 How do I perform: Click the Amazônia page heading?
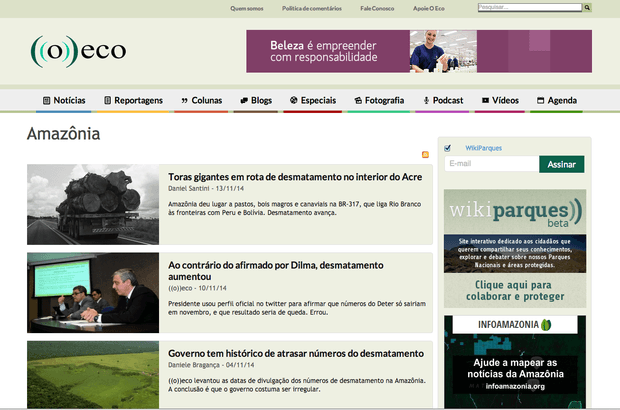coord(63,134)
